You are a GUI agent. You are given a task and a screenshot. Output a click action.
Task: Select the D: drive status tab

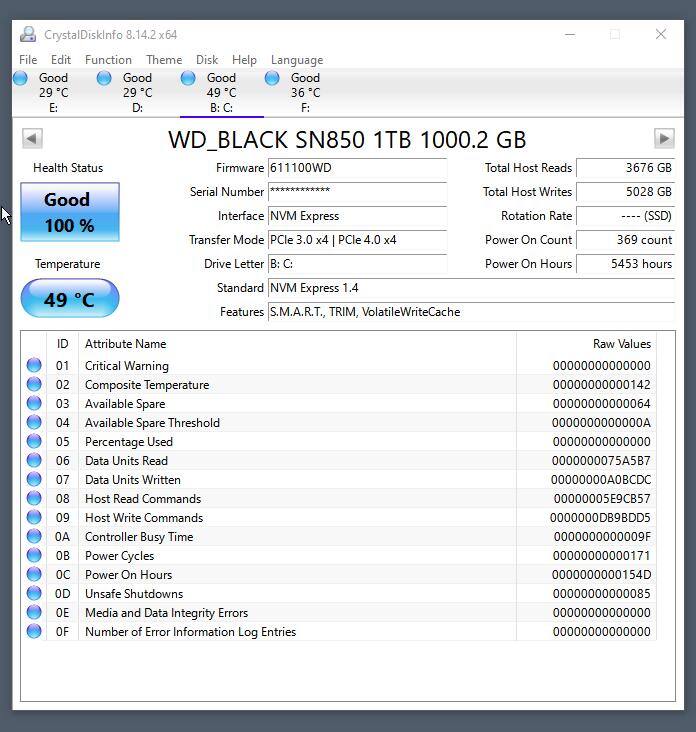pyautogui.click(x=137, y=92)
